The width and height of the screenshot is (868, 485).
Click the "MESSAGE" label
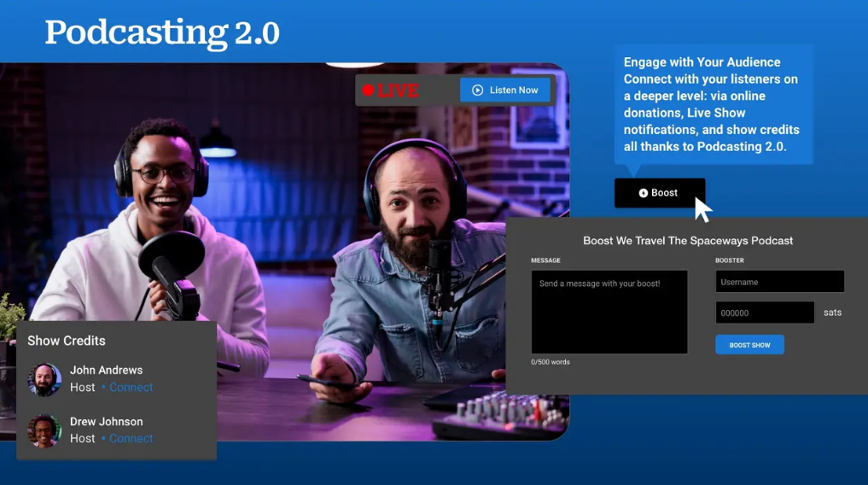[x=546, y=260]
